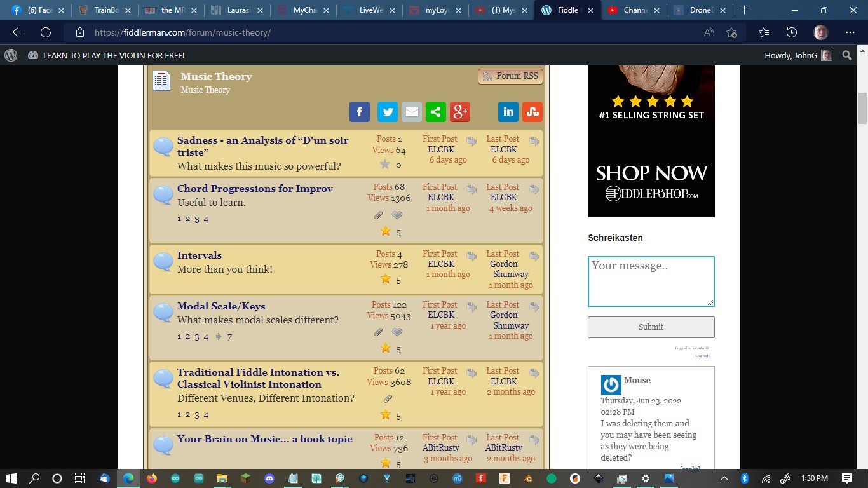Image resolution: width=868 pixels, height=488 pixels.
Task: Open the Read Aloud icon in address bar
Action: 709,32
